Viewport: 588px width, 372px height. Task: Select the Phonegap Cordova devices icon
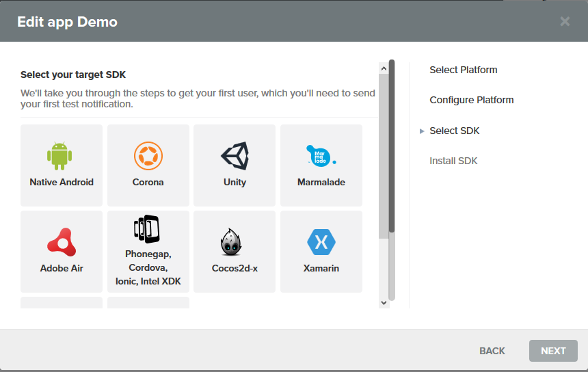(148, 230)
